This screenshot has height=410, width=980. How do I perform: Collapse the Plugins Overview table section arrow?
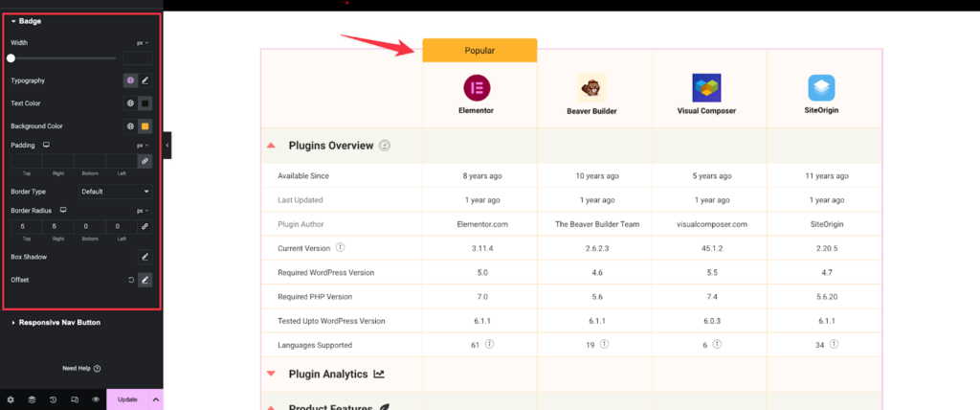[x=271, y=146]
